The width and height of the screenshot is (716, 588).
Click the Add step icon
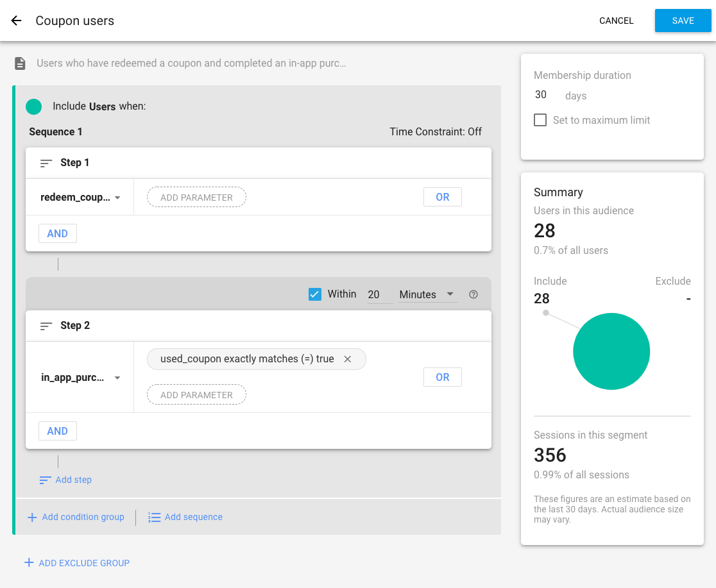[45, 480]
